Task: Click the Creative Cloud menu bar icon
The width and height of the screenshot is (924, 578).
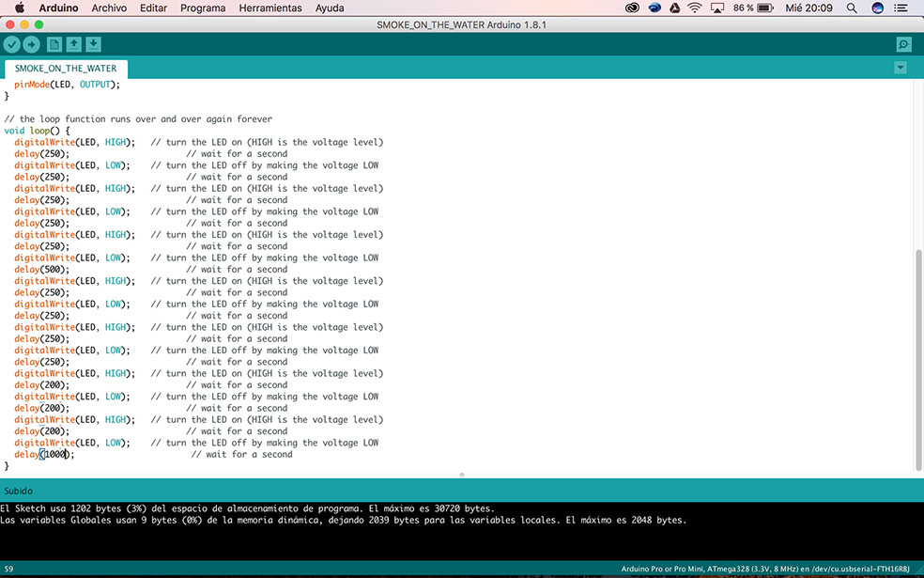Action: 632,8
